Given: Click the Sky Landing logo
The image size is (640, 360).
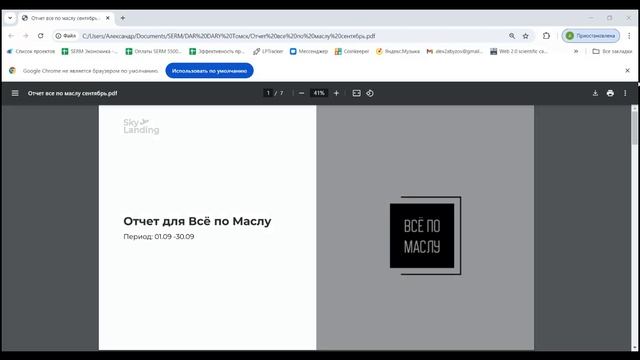Looking at the screenshot, I should [x=141, y=126].
